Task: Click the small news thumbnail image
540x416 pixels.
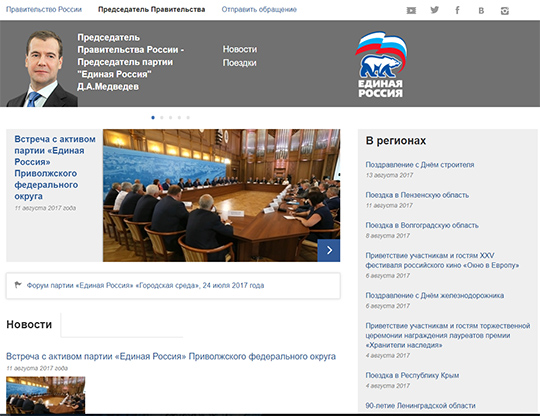Action: click(45, 395)
